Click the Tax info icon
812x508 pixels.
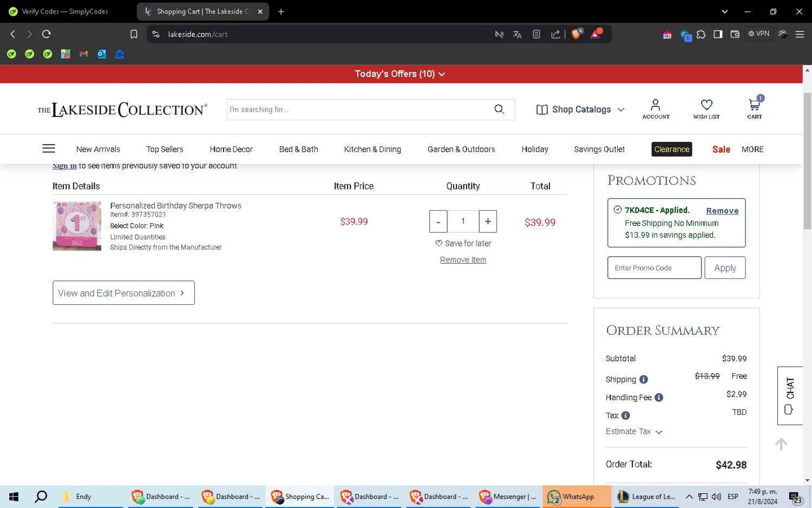(626, 416)
